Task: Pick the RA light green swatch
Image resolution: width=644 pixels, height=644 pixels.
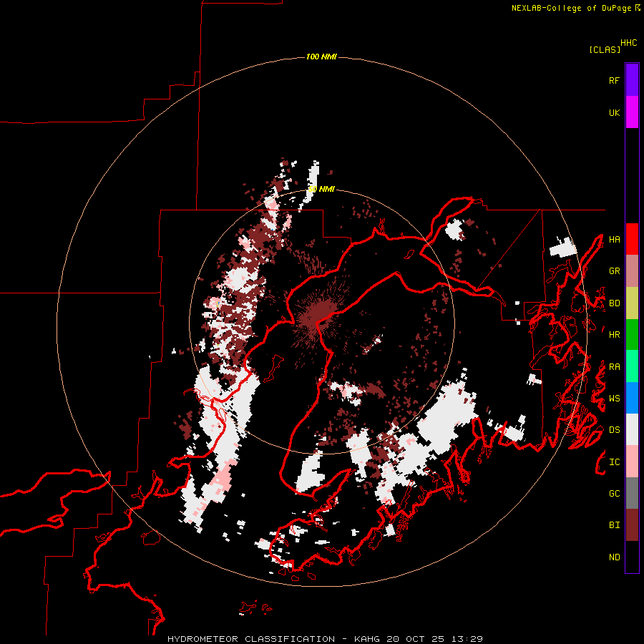Action: pos(632,366)
